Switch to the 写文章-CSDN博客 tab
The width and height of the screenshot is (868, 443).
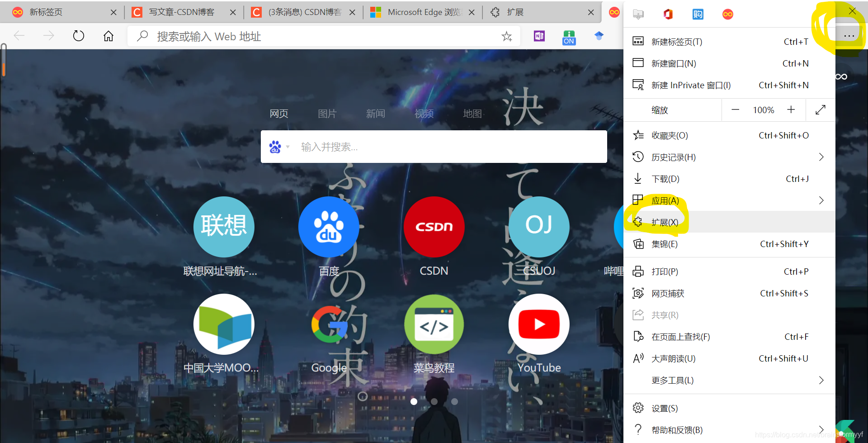pyautogui.click(x=183, y=12)
